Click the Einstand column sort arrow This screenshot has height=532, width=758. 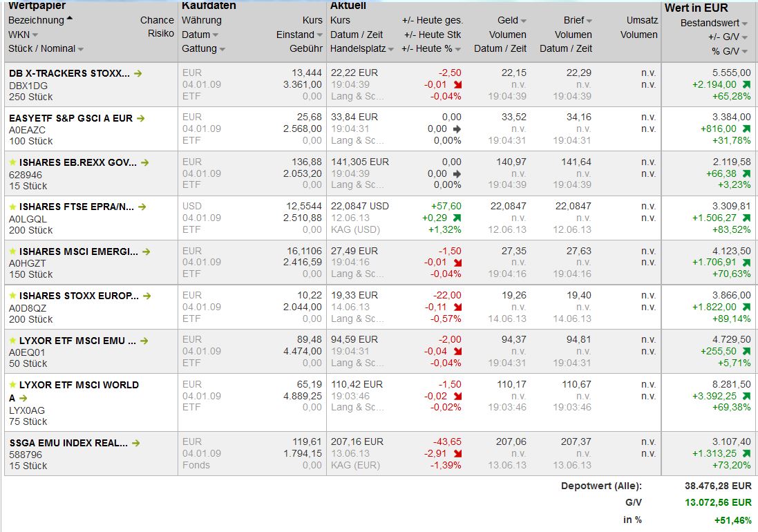point(319,35)
